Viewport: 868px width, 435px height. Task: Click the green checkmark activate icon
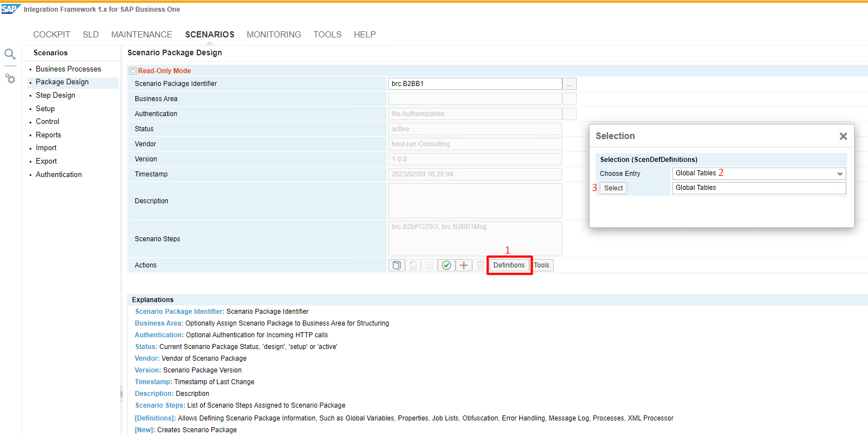(x=446, y=265)
